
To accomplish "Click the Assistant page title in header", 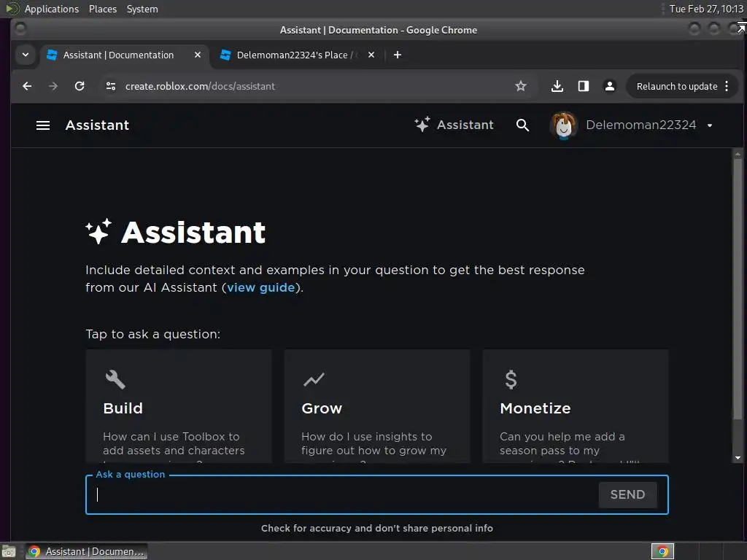I will [97, 125].
